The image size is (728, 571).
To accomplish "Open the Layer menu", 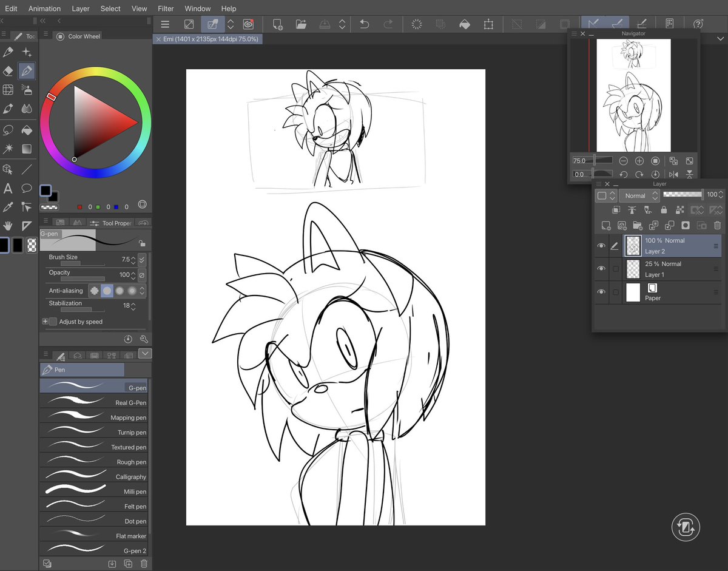I will (x=81, y=8).
